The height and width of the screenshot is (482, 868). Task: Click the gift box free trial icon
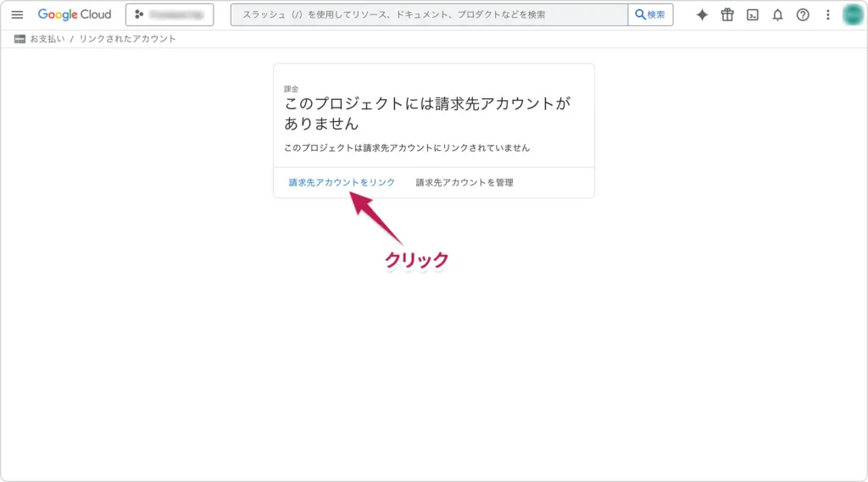[727, 14]
